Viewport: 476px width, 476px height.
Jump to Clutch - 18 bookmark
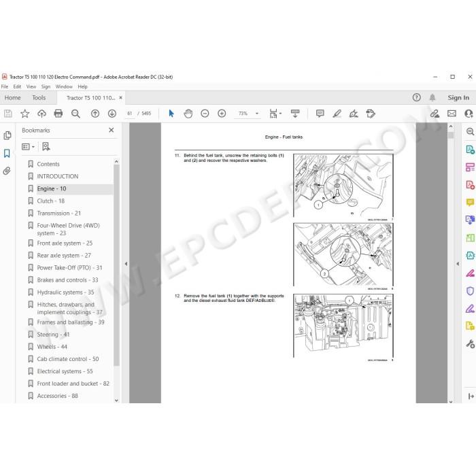pos(51,201)
